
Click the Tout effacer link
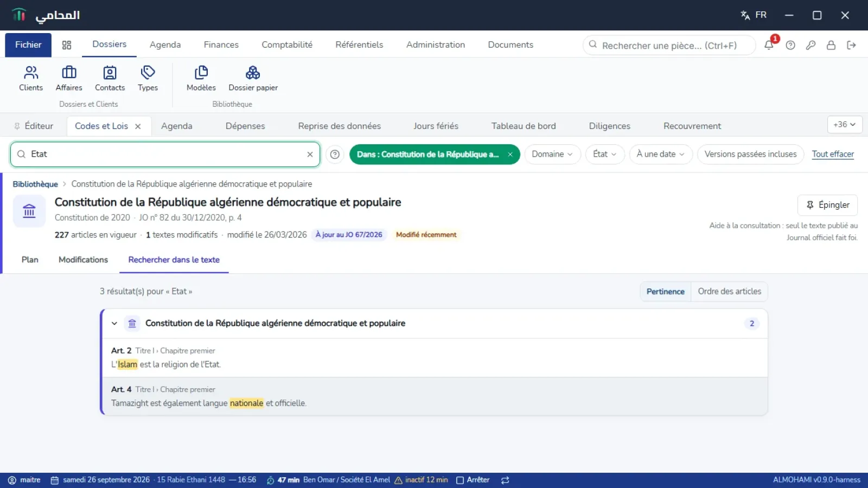833,155
